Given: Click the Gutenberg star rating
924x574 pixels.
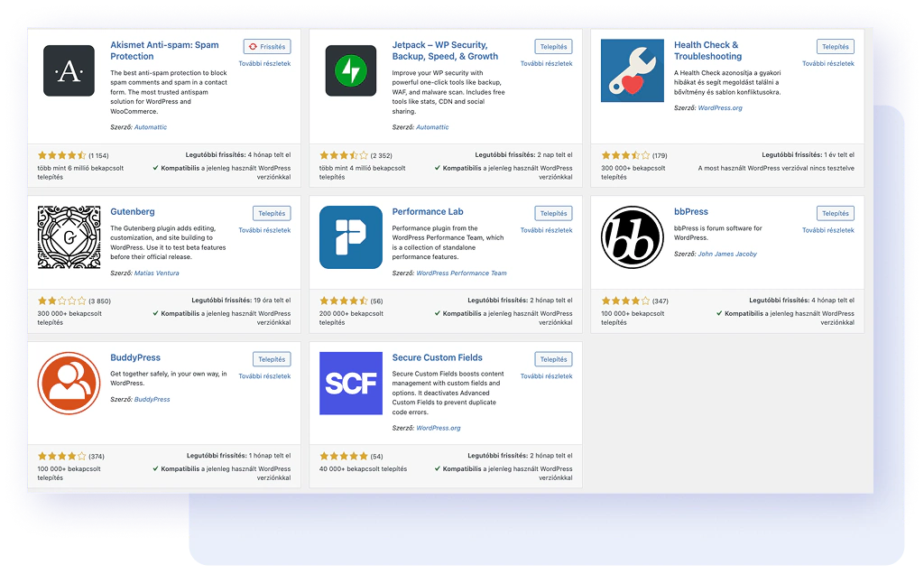Looking at the screenshot, I should 62,301.
